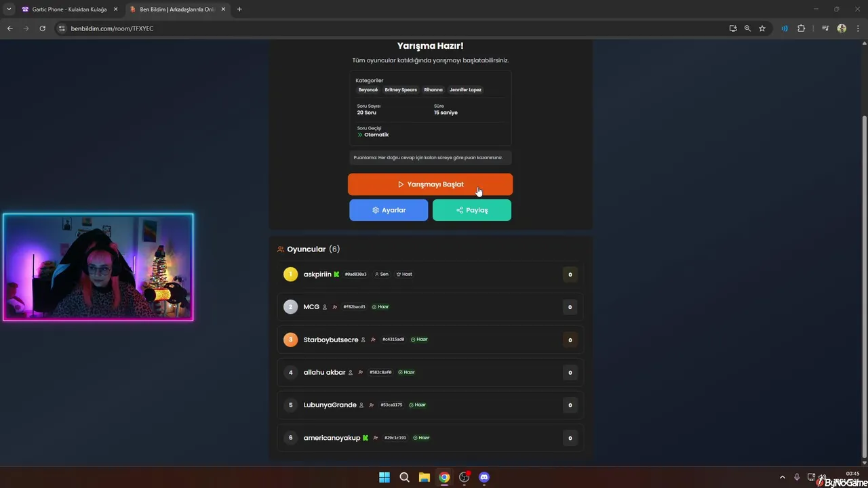This screenshot has height=488, width=868.
Task: Click player name askpiriin
Action: click(317, 274)
